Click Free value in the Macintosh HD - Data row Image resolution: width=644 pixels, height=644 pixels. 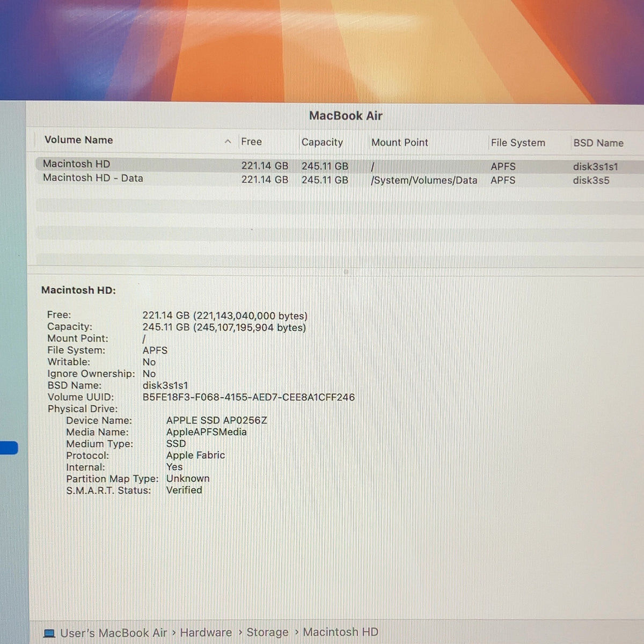point(265,179)
